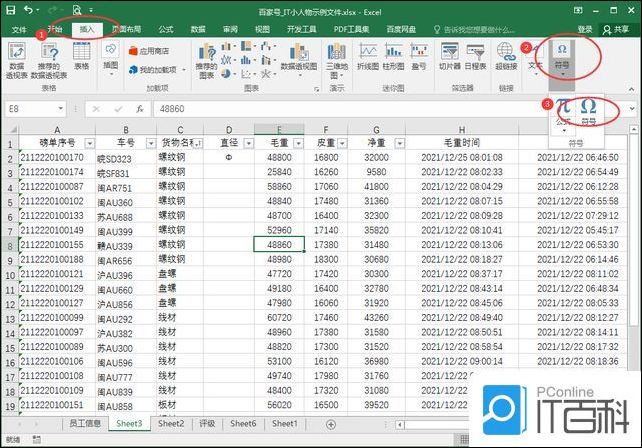The image size is (642, 448).
Task: Open Recommended PivotTables (推荐的数据透视表)
Action: (49, 60)
